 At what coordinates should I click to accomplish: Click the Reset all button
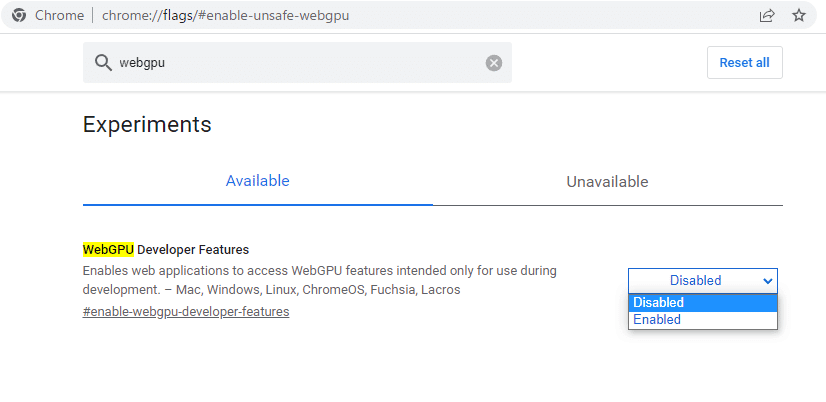(744, 63)
